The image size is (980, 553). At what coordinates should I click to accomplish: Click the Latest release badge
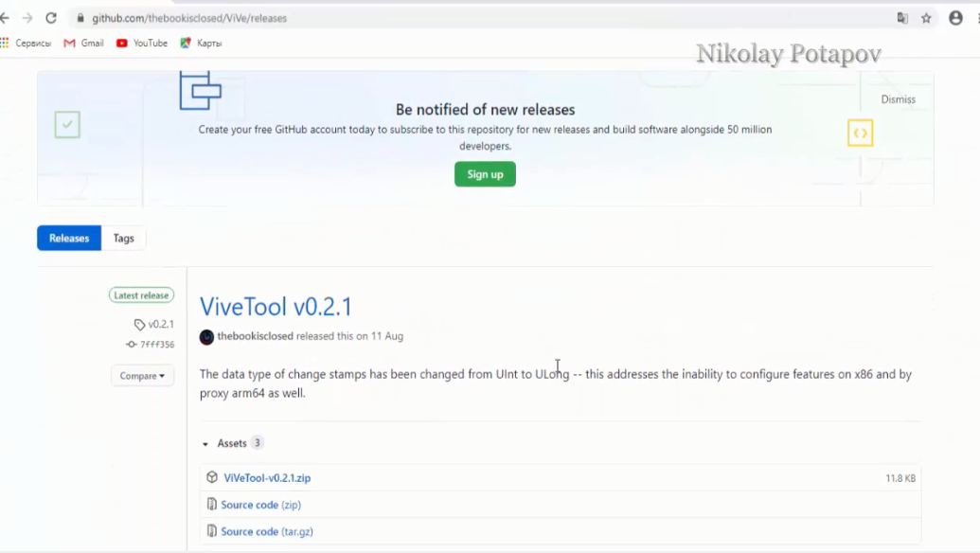[141, 294]
